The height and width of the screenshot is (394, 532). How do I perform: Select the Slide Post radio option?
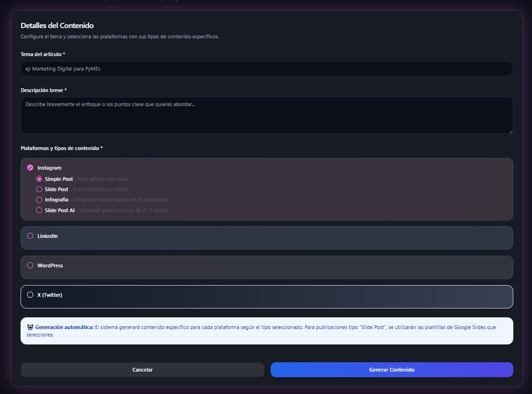tap(39, 189)
